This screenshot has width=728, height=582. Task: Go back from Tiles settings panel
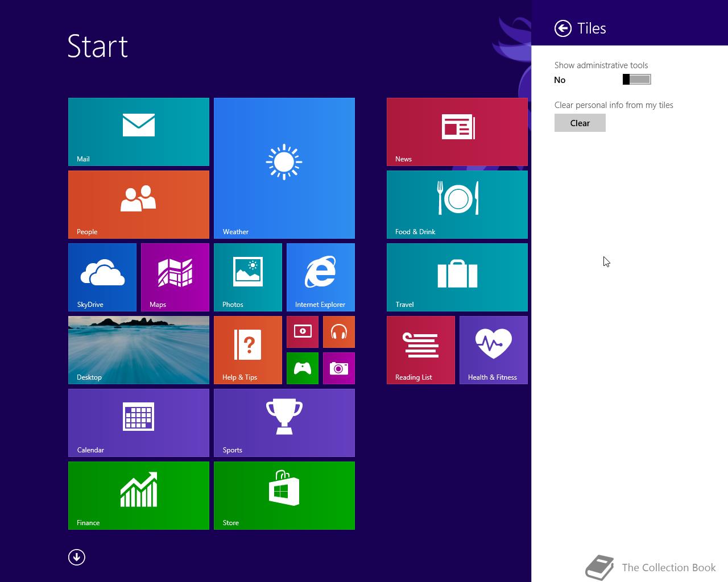[x=563, y=28]
